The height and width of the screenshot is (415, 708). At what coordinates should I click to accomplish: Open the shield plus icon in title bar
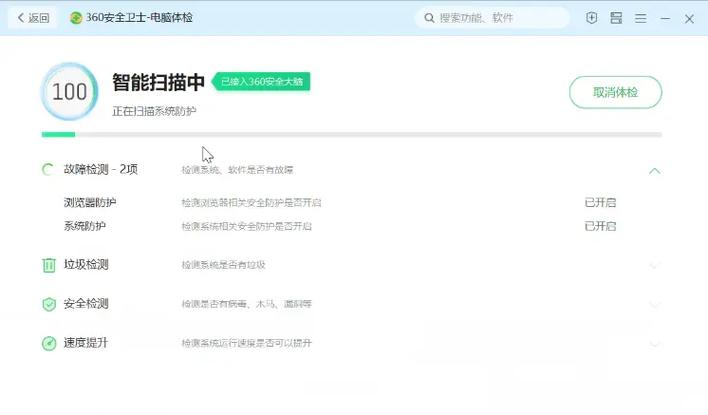[592, 18]
